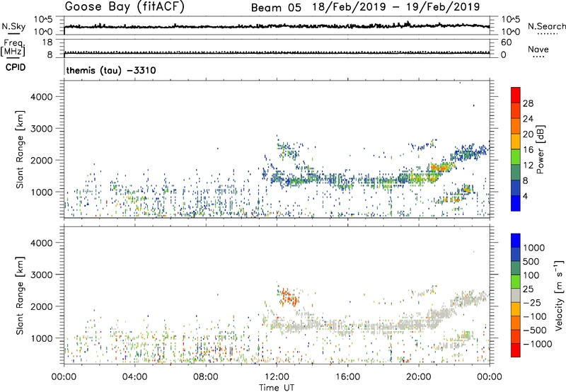The width and height of the screenshot is (566, 392).
Task: Click '2000' tick on velocity panel
Action: (42, 306)
